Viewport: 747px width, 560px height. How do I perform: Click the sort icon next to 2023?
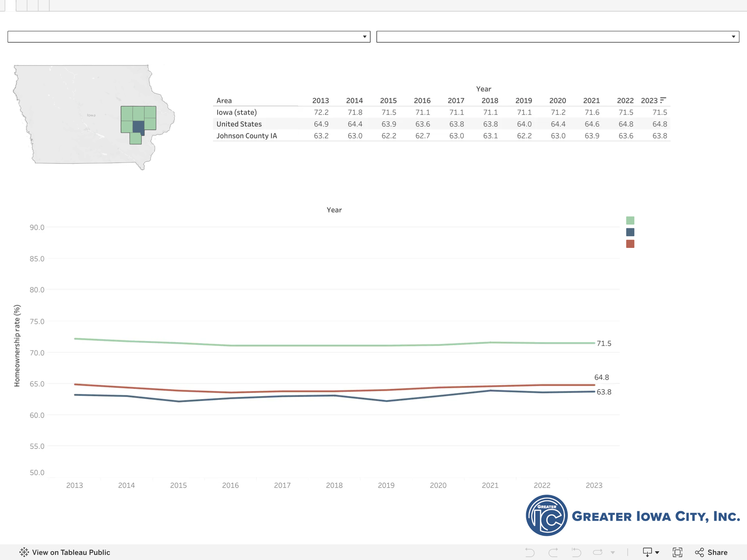(663, 100)
